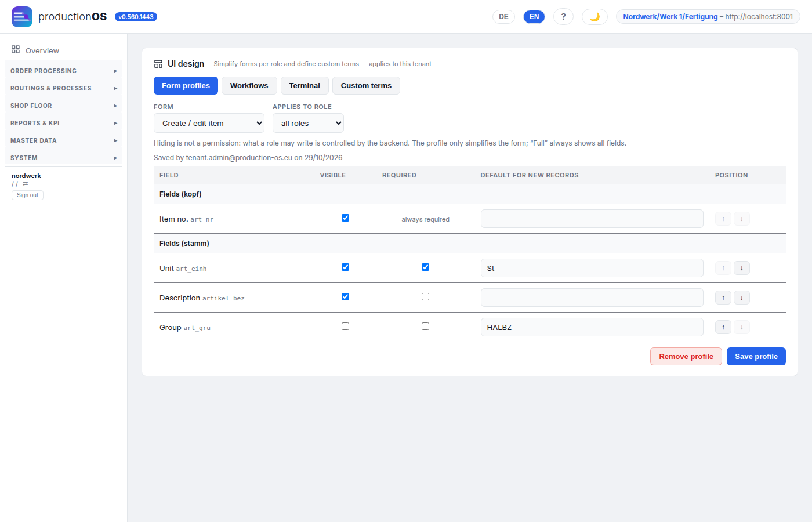Screen dimensions: 812x522
Task: Switch to Custom terms tab
Action: (366, 85)
